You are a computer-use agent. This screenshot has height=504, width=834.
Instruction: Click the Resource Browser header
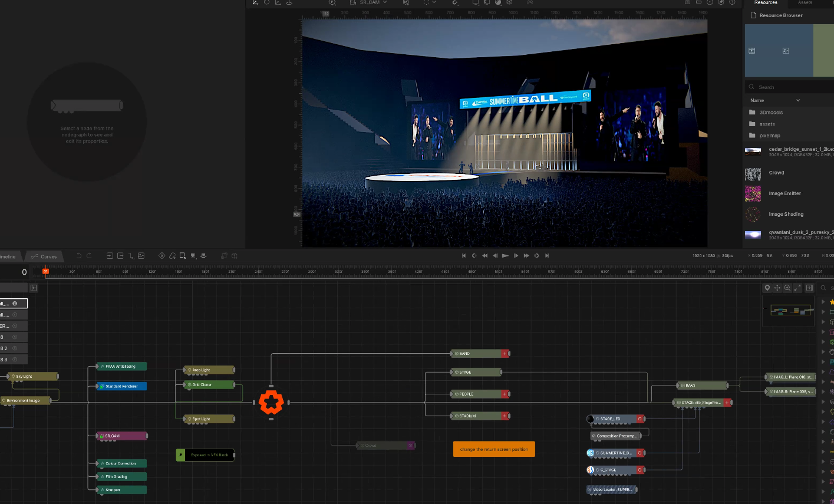coord(776,15)
